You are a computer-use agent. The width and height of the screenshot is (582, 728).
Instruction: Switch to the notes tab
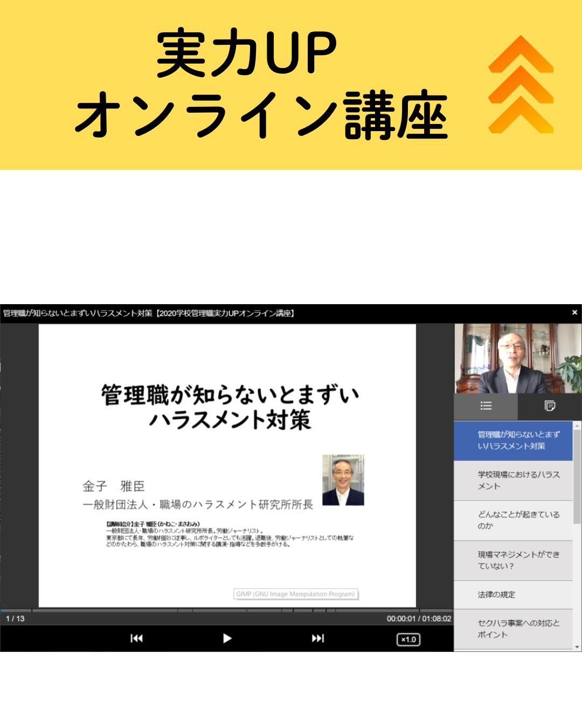coord(550,406)
